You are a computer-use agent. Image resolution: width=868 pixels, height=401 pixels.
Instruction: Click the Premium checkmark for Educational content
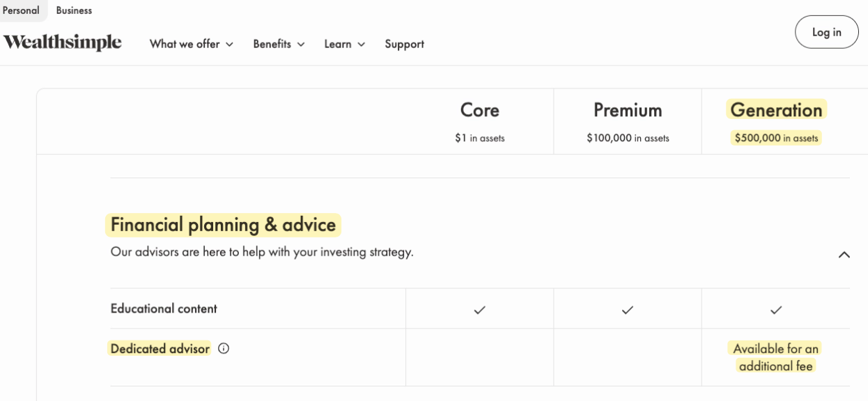click(x=628, y=310)
